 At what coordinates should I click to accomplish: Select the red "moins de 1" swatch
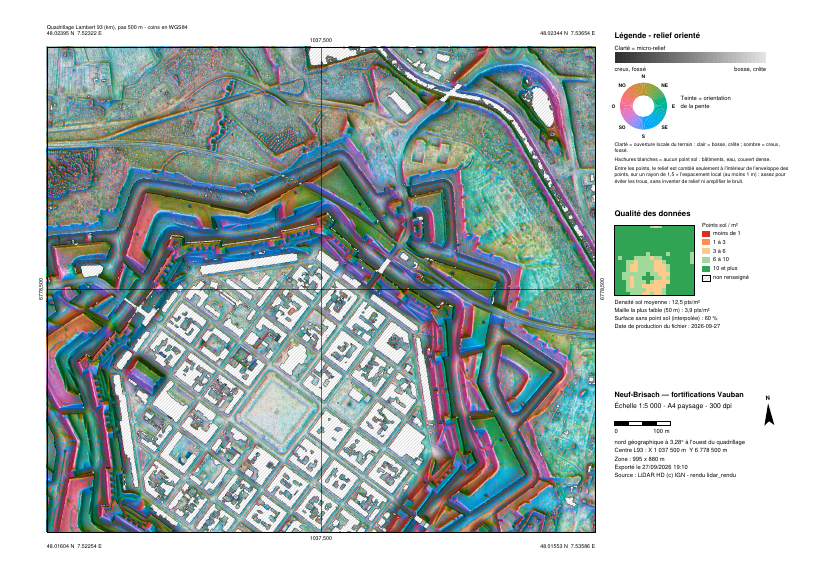(x=706, y=233)
